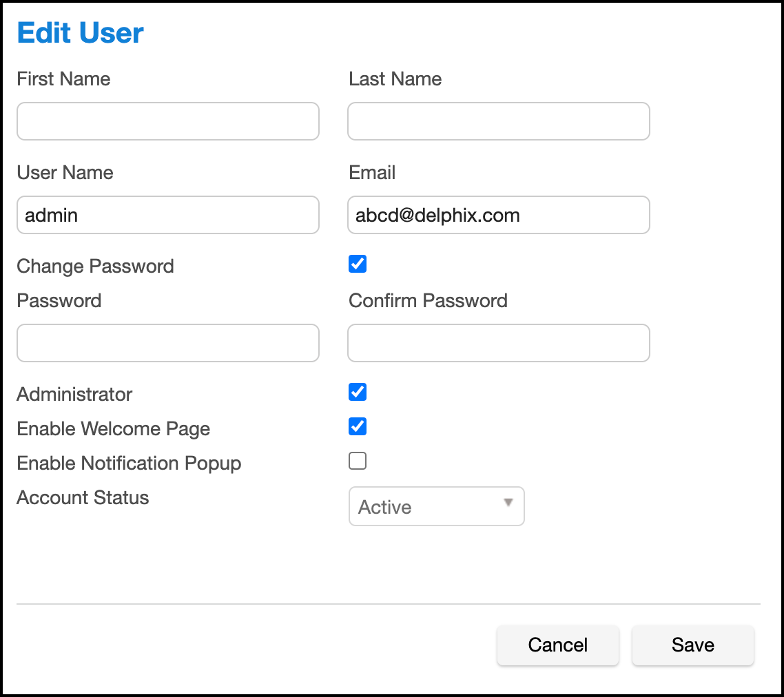Click the Last Name text box
The width and height of the screenshot is (784, 697).
(x=498, y=121)
